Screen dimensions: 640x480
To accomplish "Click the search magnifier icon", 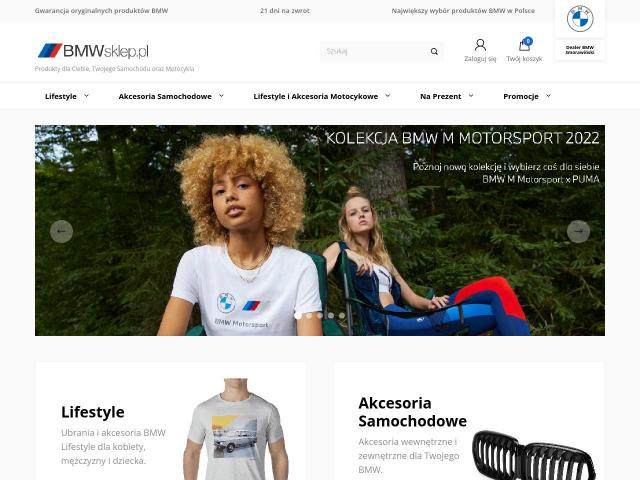I will (x=434, y=51).
